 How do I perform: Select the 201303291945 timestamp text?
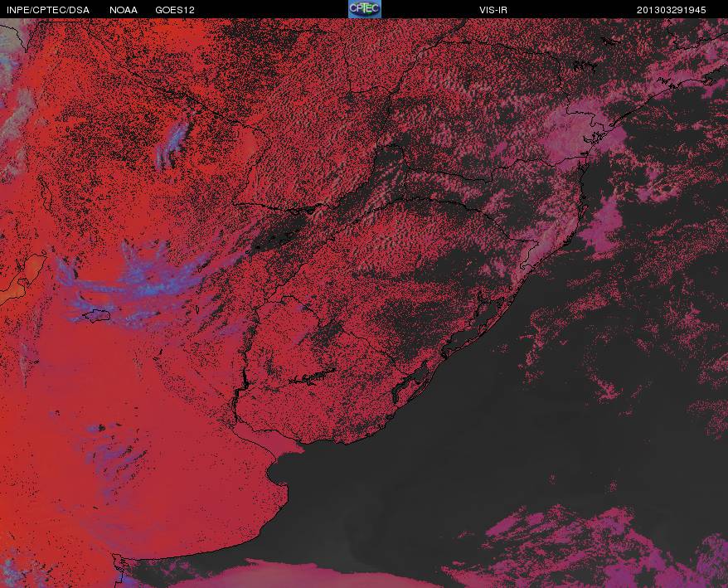click(671, 10)
